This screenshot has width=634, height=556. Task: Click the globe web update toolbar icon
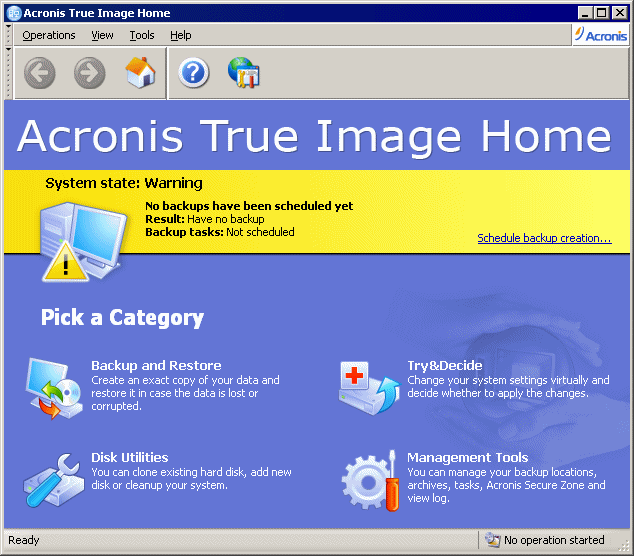point(244,73)
